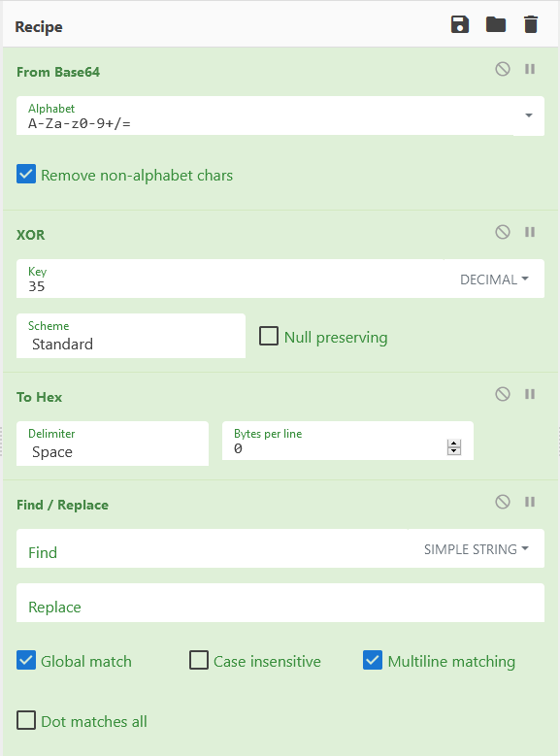Screen dimensions: 560x756
Task: Disable the XOR operation
Action: pyautogui.click(x=503, y=232)
